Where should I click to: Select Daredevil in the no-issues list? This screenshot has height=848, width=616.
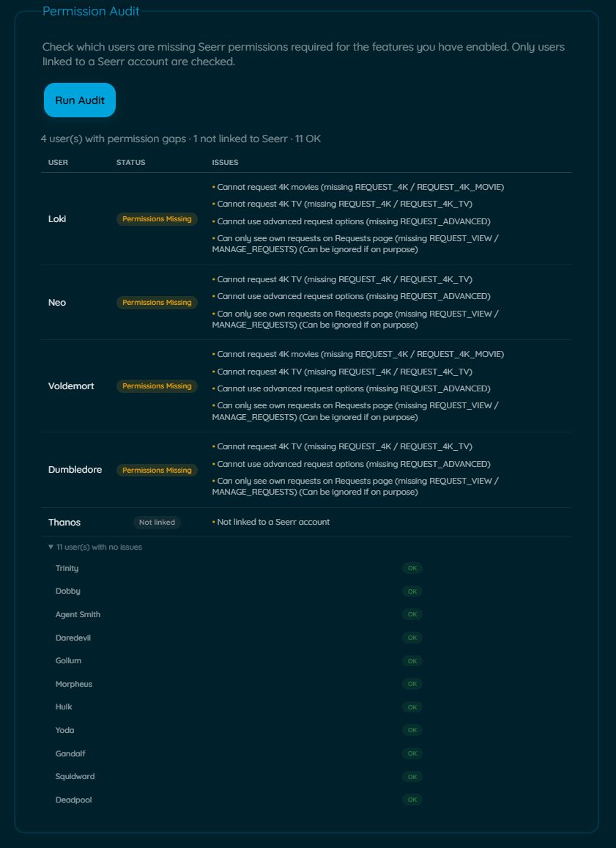point(73,638)
